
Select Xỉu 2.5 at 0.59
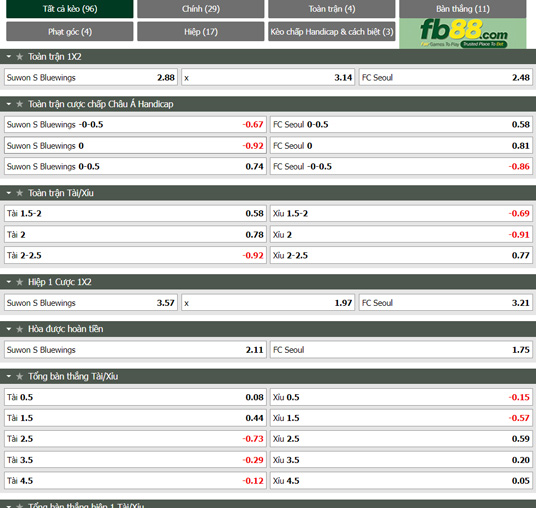coord(401,439)
